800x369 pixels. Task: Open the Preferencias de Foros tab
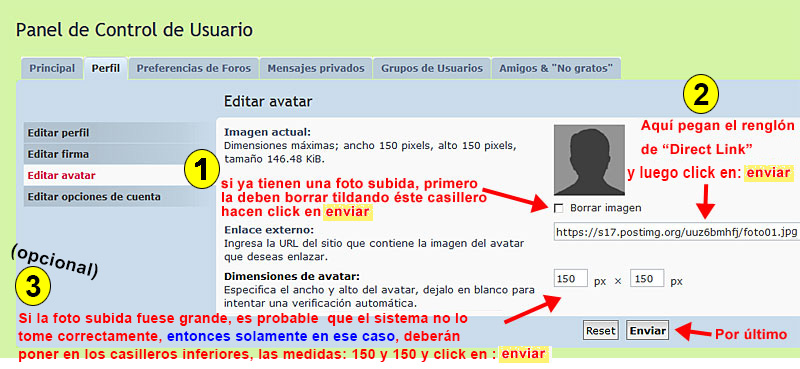click(194, 68)
